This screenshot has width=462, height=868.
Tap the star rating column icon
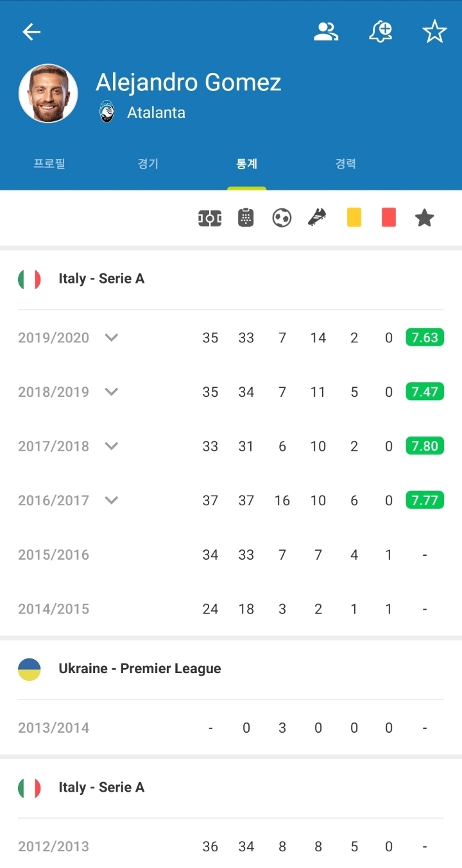[424, 218]
